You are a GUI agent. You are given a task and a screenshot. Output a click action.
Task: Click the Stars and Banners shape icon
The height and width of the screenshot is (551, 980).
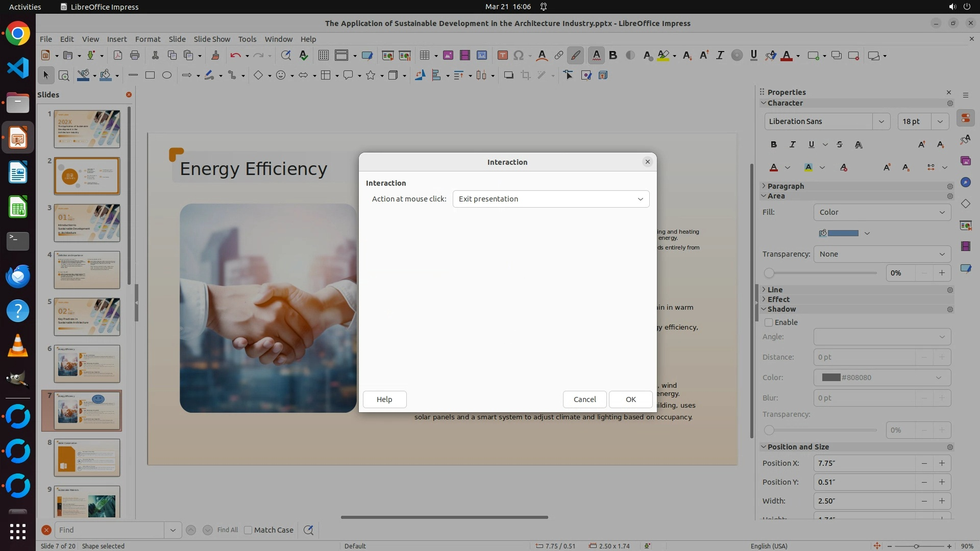tap(371, 76)
